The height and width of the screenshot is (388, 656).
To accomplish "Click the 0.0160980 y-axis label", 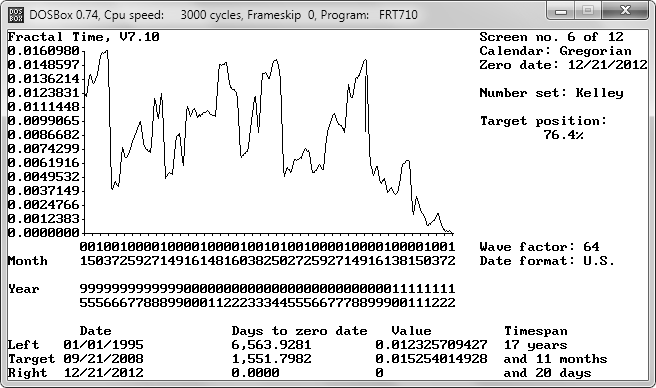I will [x=44, y=51].
